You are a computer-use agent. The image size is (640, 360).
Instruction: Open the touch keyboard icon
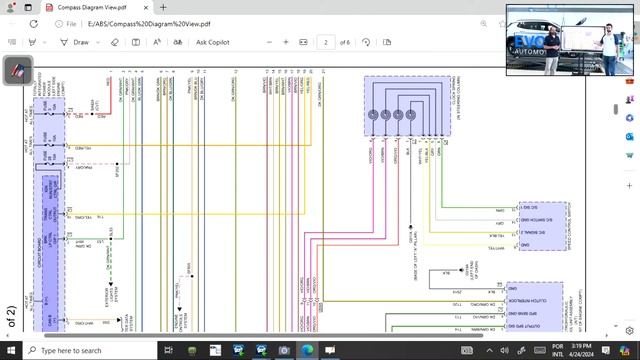point(540,350)
